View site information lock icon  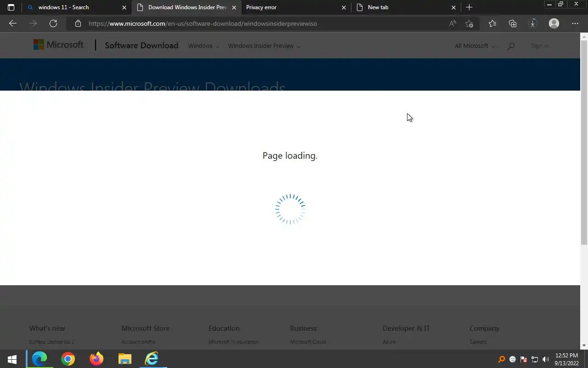[78, 23]
